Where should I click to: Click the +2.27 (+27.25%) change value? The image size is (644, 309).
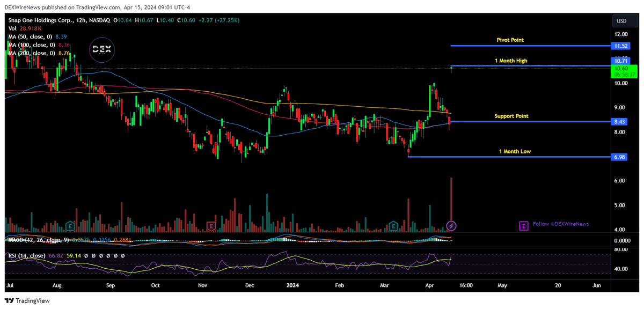[219, 20]
